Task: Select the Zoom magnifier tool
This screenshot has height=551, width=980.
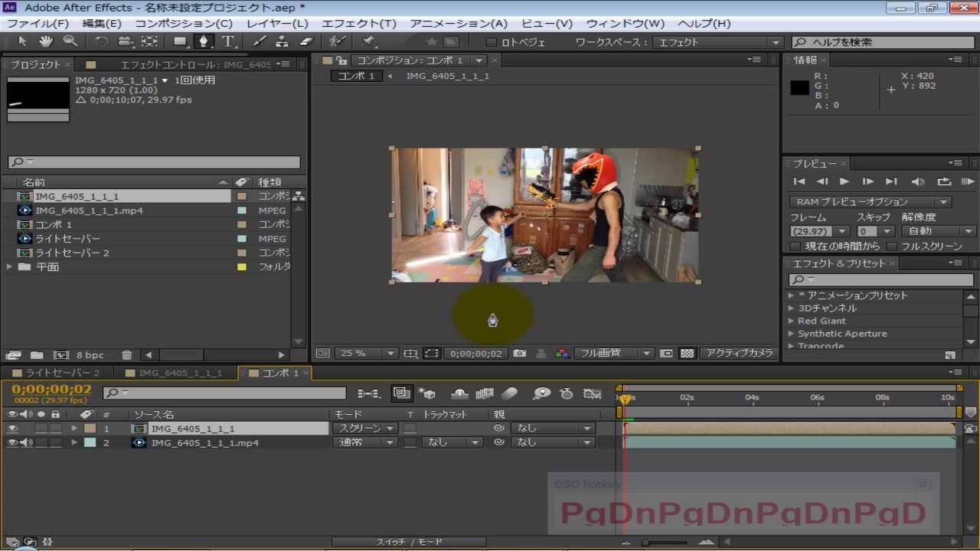Action: tap(70, 41)
